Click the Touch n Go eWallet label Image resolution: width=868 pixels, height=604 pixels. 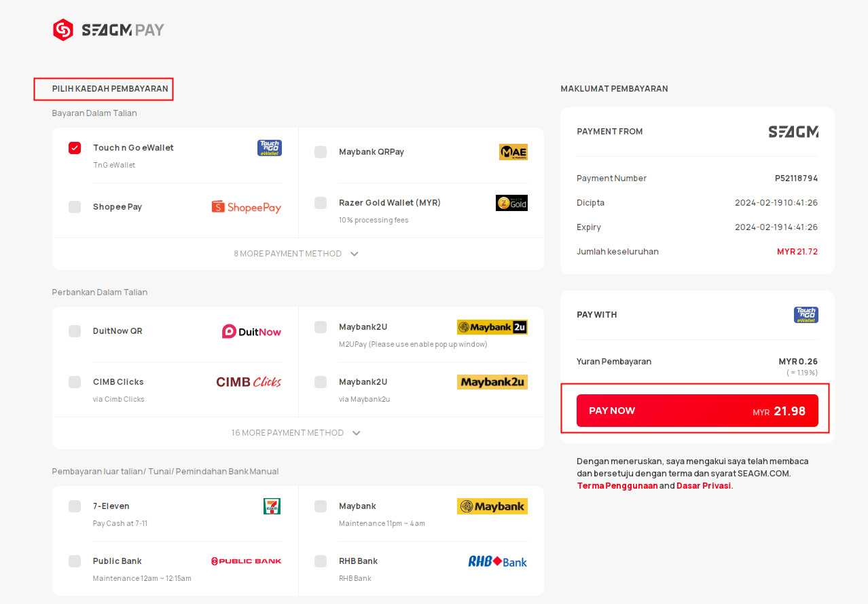133,148
